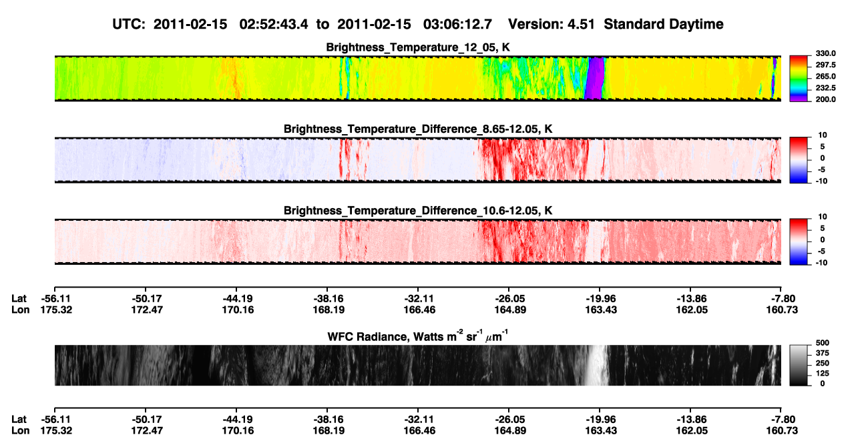Click the -56.11 latitude label on upper axis

coord(54,298)
